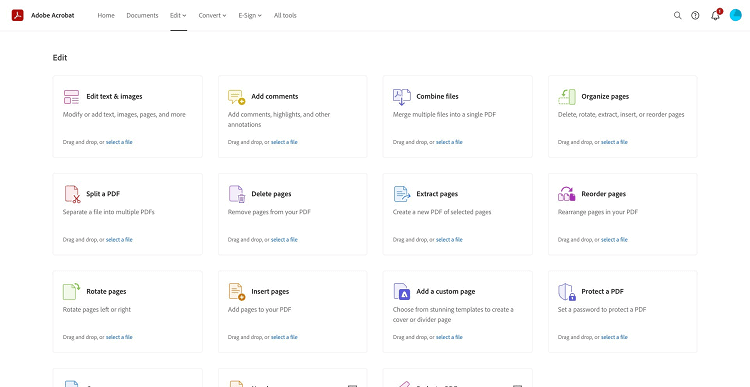Select a file for Insert pages
Image resolution: width=750 pixels, height=387 pixels.
click(284, 337)
